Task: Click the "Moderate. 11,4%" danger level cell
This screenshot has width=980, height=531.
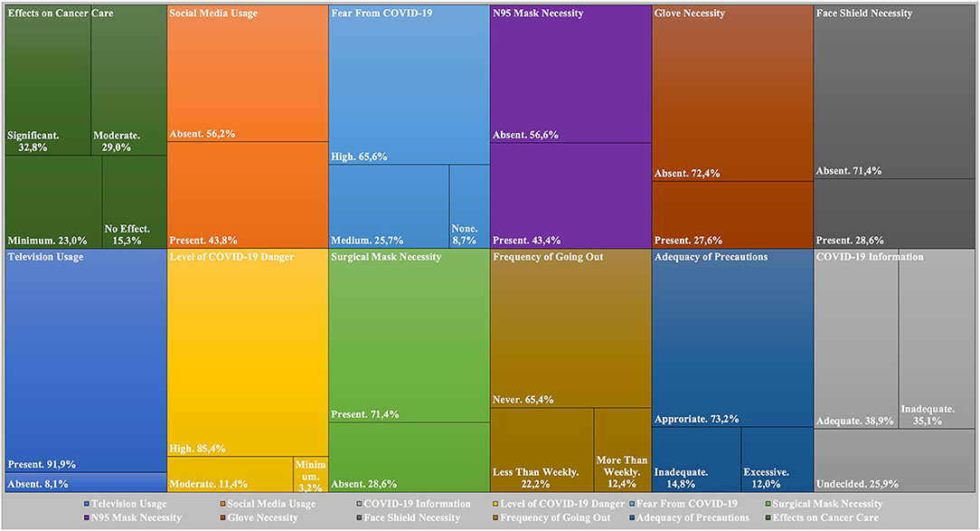Action: [230, 474]
